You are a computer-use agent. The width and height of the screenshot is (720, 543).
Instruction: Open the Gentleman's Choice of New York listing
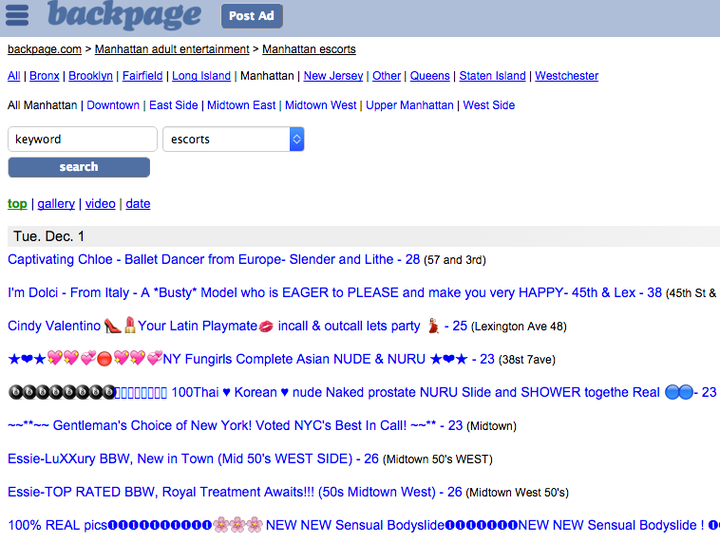(235, 425)
